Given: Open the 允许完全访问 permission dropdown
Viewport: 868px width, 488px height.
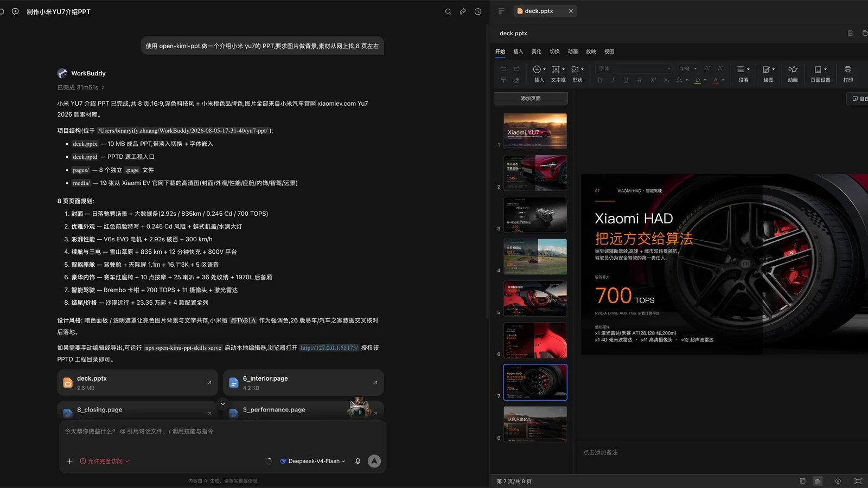Looking at the screenshot, I should click(x=105, y=461).
